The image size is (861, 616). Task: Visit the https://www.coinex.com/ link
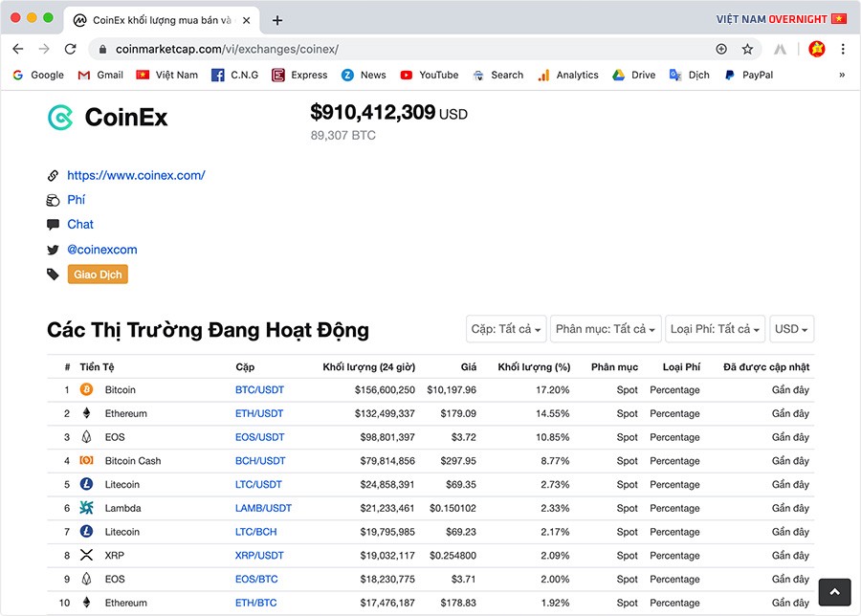pos(136,175)
